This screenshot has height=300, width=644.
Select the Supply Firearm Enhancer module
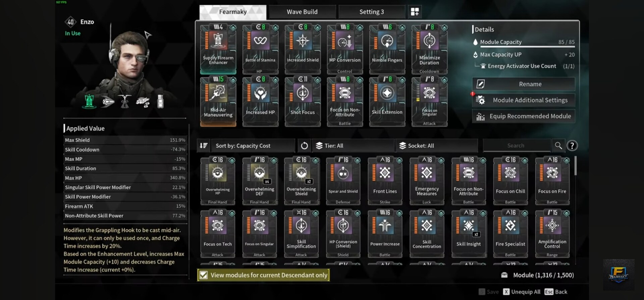[218, 49]
